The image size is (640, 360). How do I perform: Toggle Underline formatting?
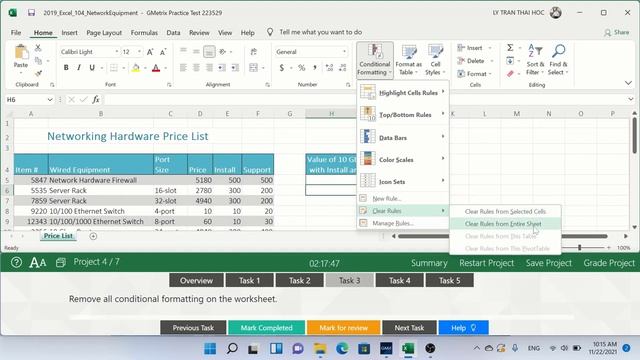pyautogui.click(x=92, y=68)
